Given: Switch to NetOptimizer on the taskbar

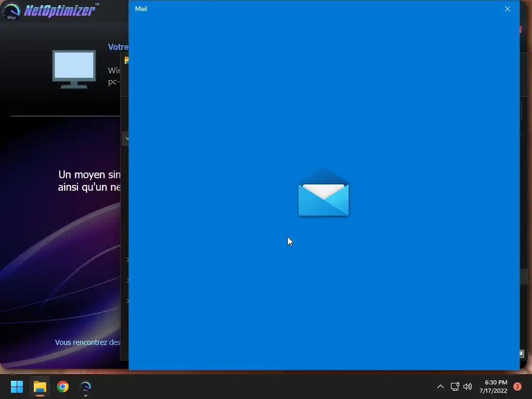Looking at the screenshot, I should click(86, 387).
